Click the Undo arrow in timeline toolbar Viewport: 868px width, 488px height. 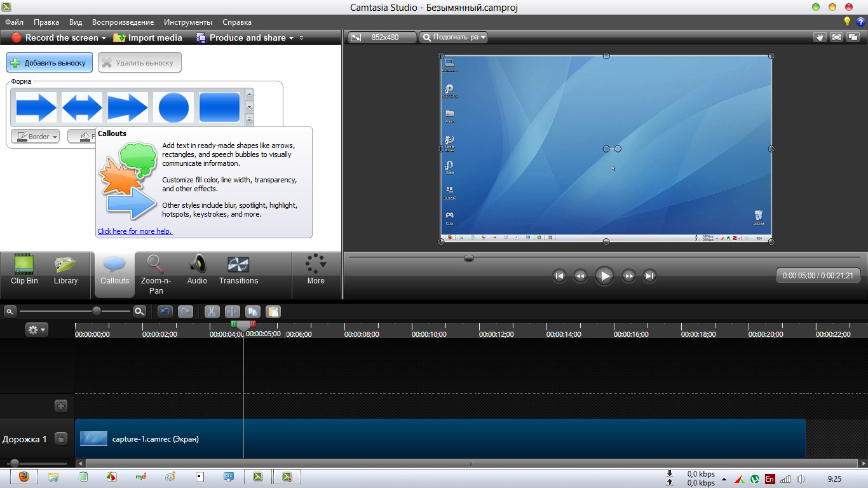pyautogui.click(x=165, y=311)
